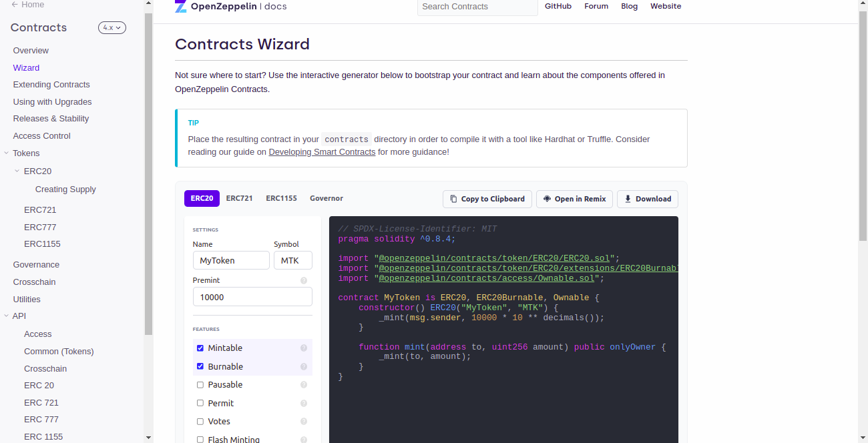The image size is (868, 443).
Task: Click Copy to Clipboard button
Action: (x=487, y=199)
